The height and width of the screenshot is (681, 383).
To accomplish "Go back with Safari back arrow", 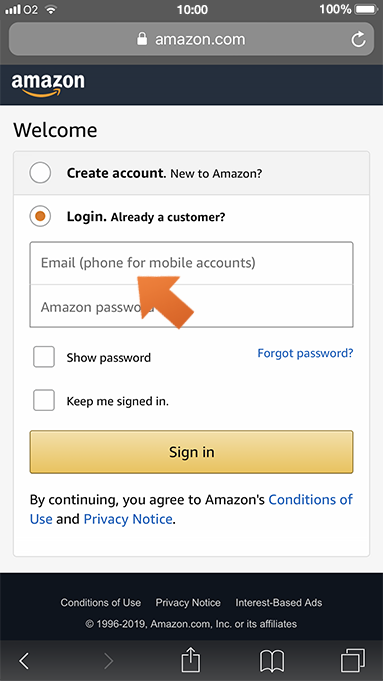I will (24, 661).
